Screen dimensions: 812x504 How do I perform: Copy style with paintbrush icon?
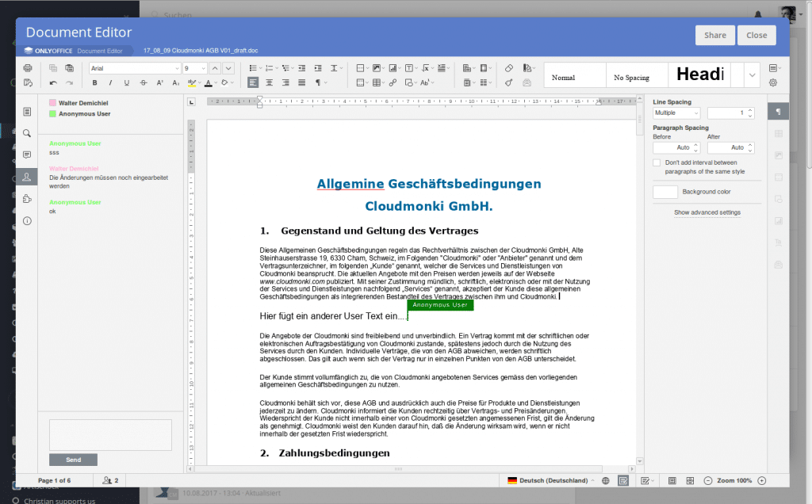509,82
